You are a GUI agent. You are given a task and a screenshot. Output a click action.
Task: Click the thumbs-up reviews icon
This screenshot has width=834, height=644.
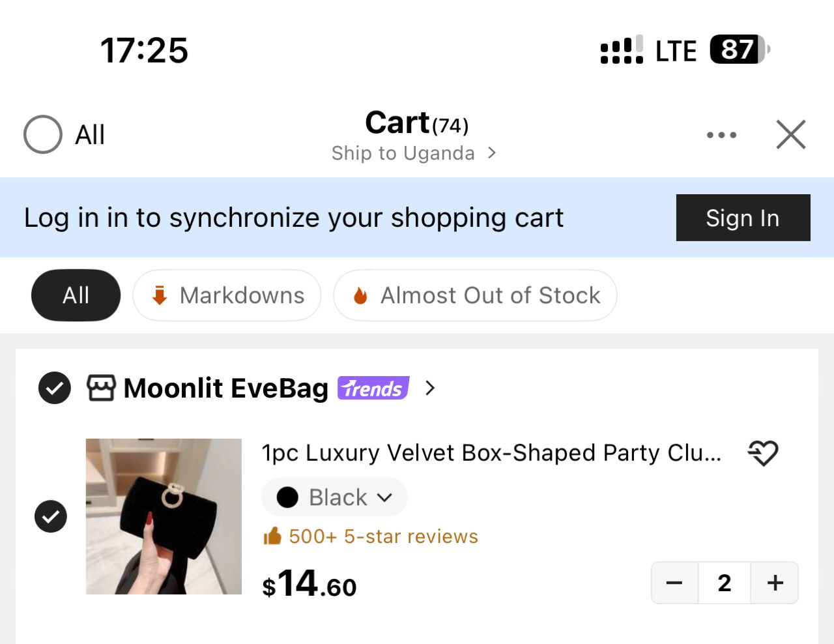[272, 536]
